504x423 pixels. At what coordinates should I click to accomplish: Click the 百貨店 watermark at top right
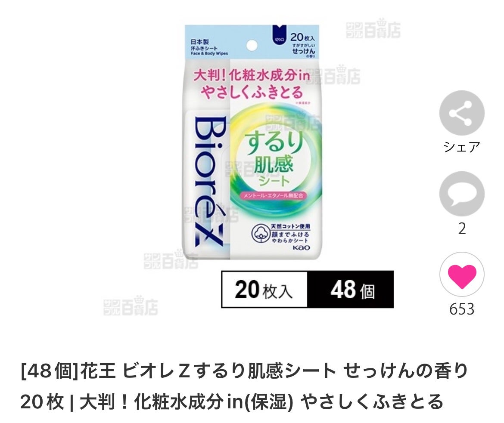tap(373, 28)
